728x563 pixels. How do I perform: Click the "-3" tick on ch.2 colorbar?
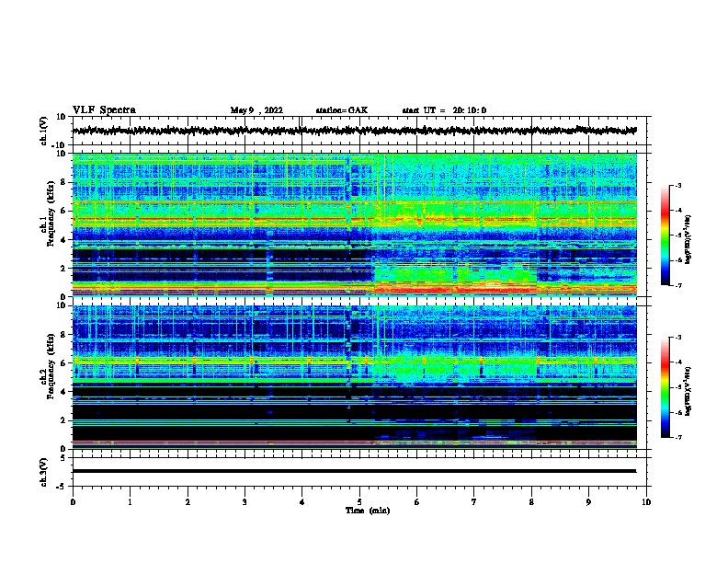[x=677, y=338]
